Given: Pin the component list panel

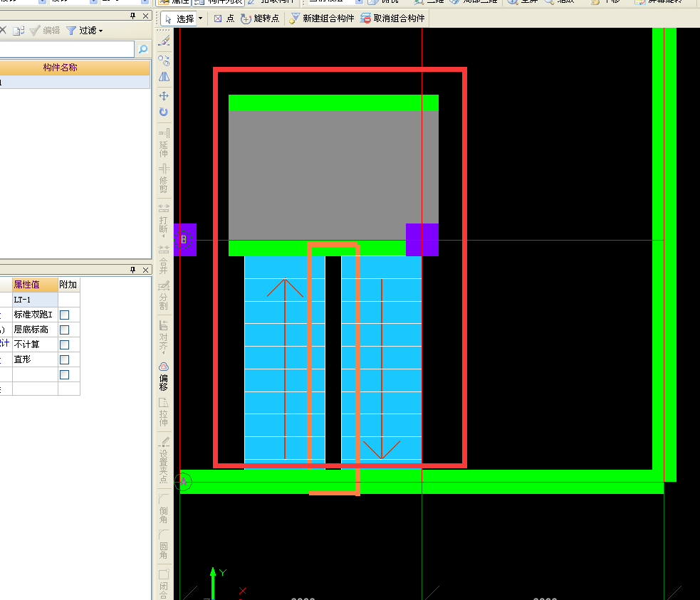Looking at the screenshot, I should (132, 16).
